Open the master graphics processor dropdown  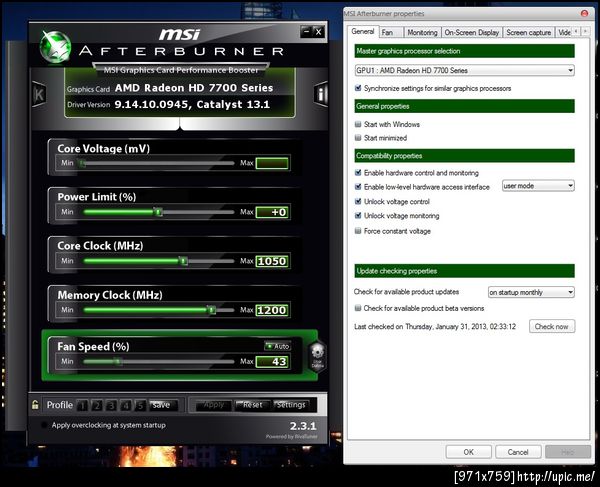(465, 70)
